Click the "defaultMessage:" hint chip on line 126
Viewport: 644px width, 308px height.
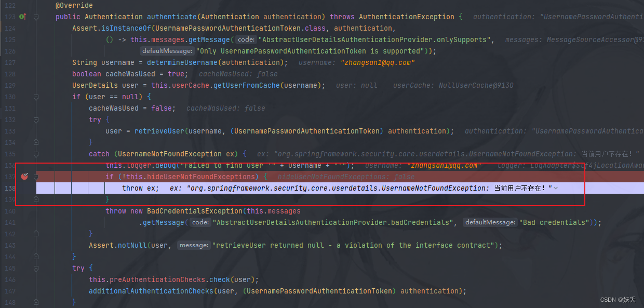(166, 50)
